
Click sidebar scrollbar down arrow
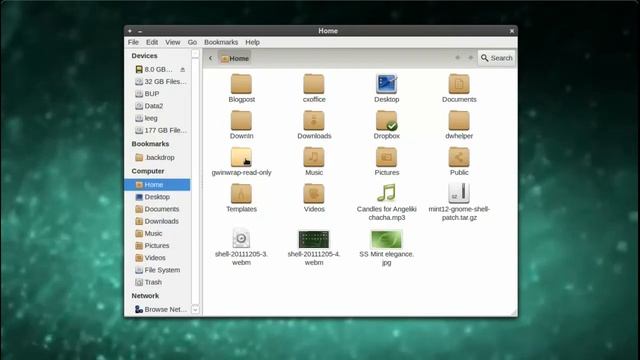195,310
